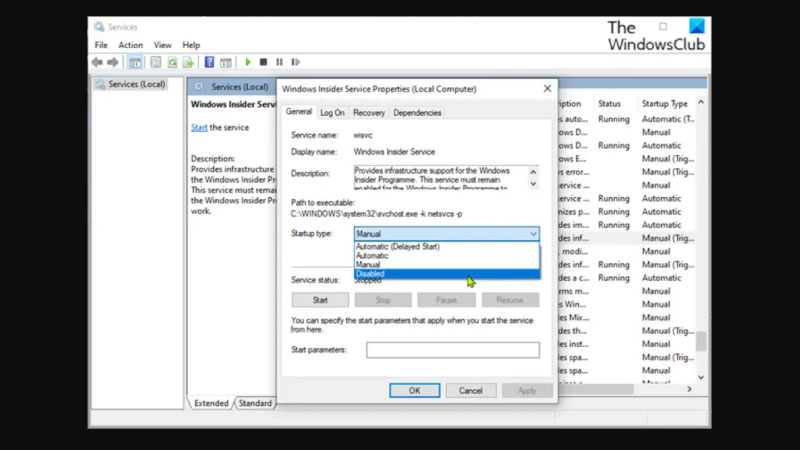Viewport: 800px width, 450px height.
Task: Click the Show/Hide Console Tree icon
Action: pyautogui.click(x=135, y=62)
